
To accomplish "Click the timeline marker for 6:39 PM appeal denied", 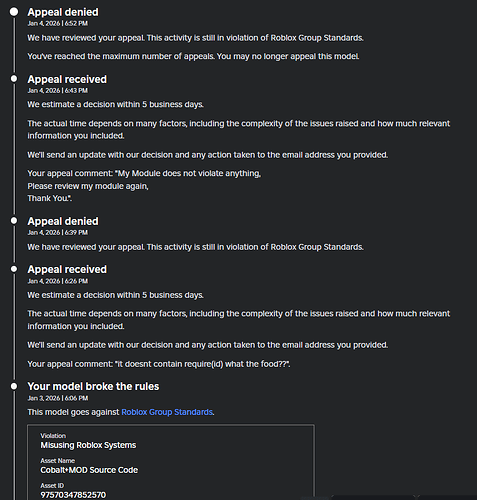I will coord(14,221).
